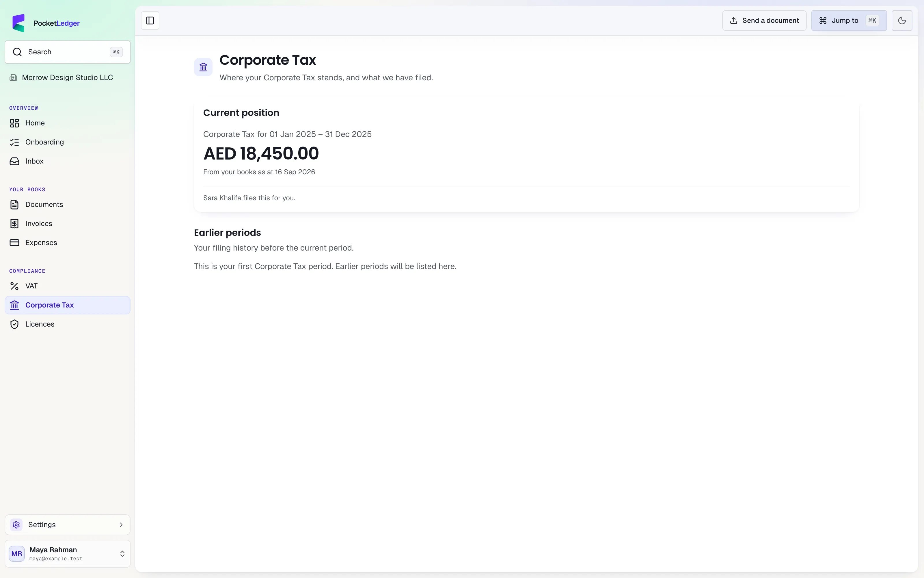Toggle the sidebar panel icon
Image resolution: width=924 pixels, height=578 pixels.
point(150,21)
